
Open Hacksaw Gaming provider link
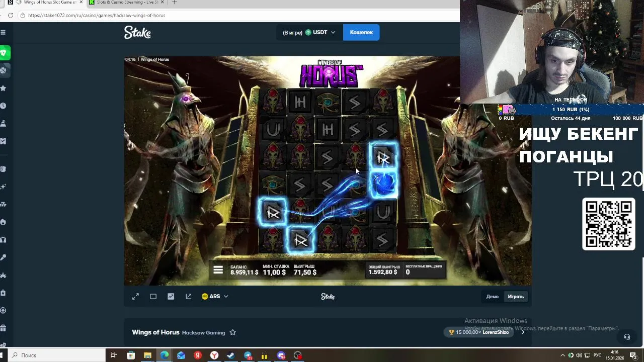click(203, 332)
